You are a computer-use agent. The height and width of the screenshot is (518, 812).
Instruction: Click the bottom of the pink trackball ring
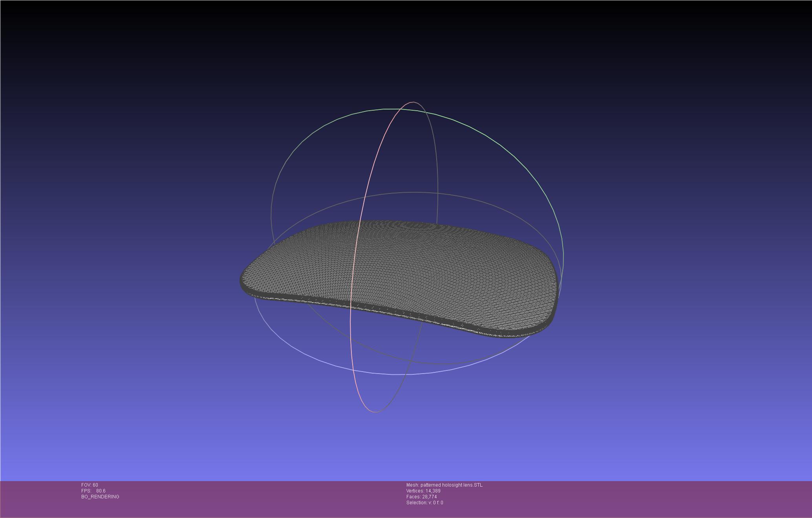pos(375,412)
